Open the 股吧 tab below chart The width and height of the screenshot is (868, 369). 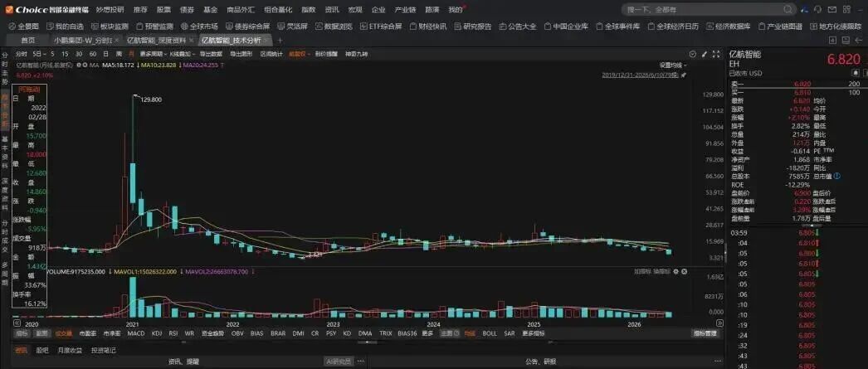coord(42,350)
